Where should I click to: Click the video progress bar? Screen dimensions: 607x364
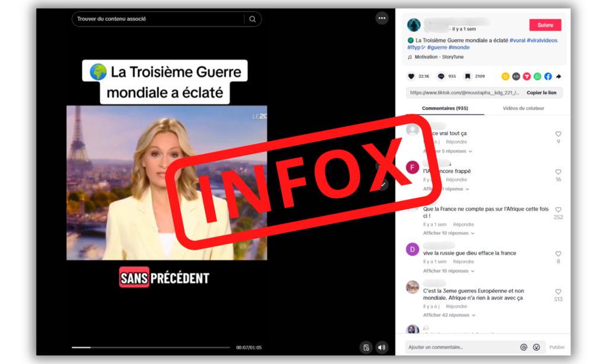click(151, 347)
